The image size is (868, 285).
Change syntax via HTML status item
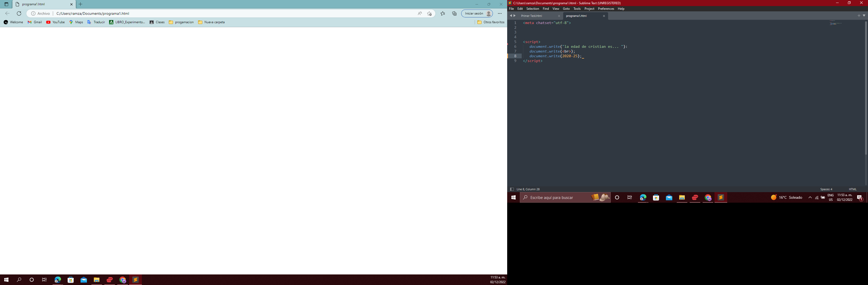[852, 189]
